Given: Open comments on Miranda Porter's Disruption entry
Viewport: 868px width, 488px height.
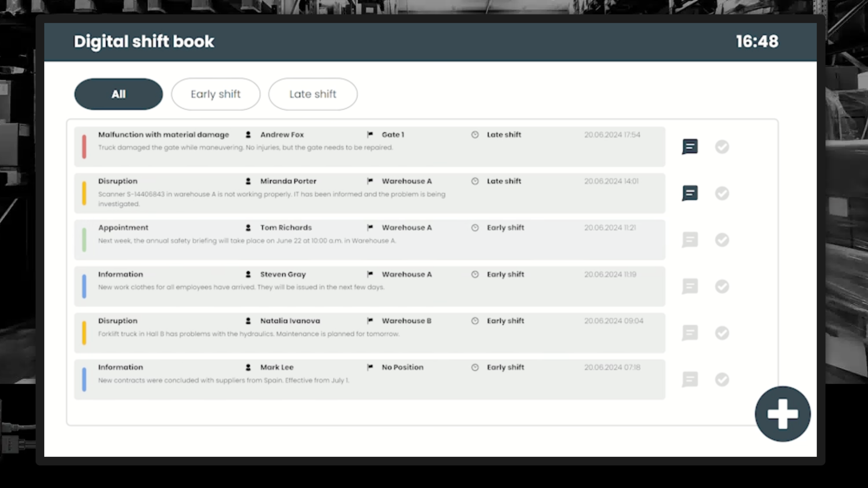Looking at the screenshot, I should 690,193.
